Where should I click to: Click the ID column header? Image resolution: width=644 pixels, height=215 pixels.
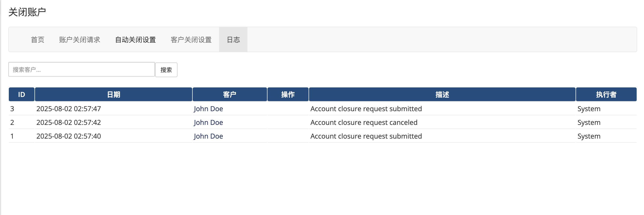tap(22, 94)
